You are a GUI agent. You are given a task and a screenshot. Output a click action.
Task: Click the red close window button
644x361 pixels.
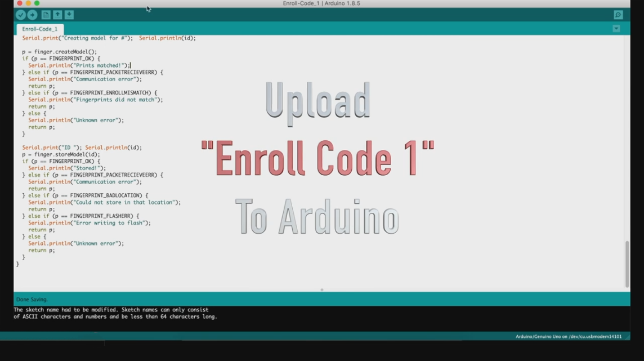pyautogui.click(x=20, y=3)
